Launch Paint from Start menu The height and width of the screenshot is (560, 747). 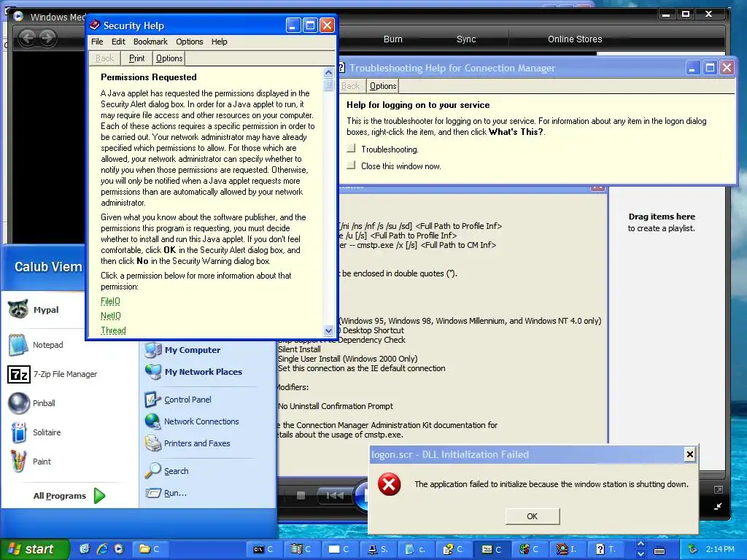tap(29, 462)
